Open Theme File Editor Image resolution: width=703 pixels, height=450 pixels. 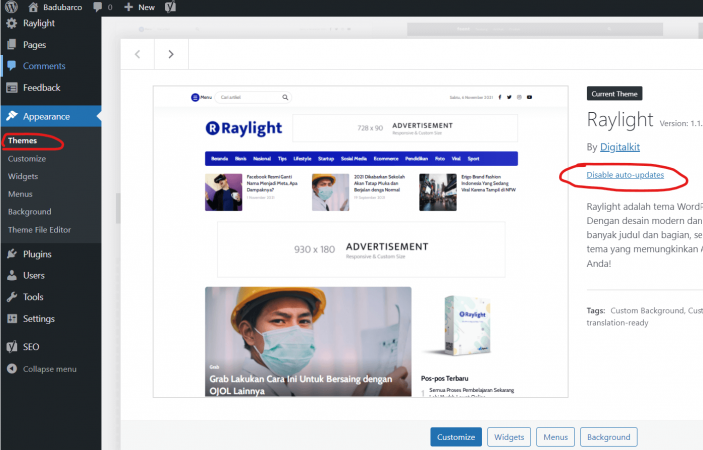click(x=39, y=230)
